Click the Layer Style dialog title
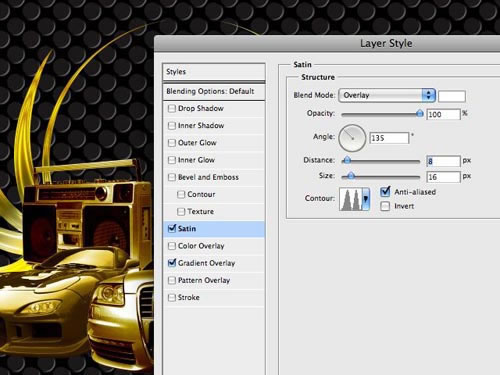Screen dimensions: 500x375 coord(386,43)
